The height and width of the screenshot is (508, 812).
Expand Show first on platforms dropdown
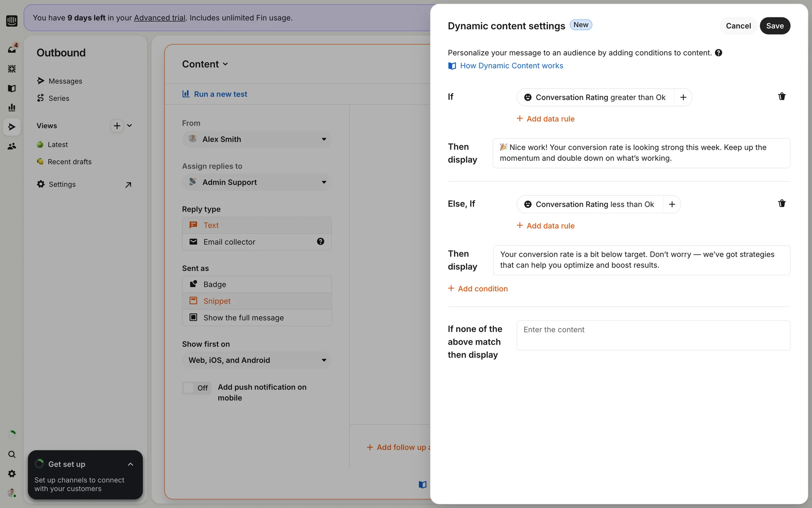257,360
